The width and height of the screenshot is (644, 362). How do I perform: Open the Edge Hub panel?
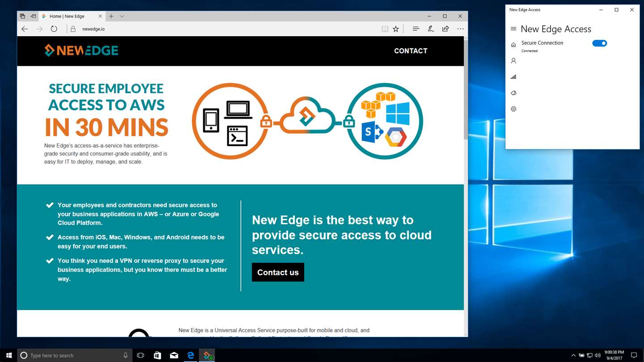pyautogui.click(x=416, y=29)
